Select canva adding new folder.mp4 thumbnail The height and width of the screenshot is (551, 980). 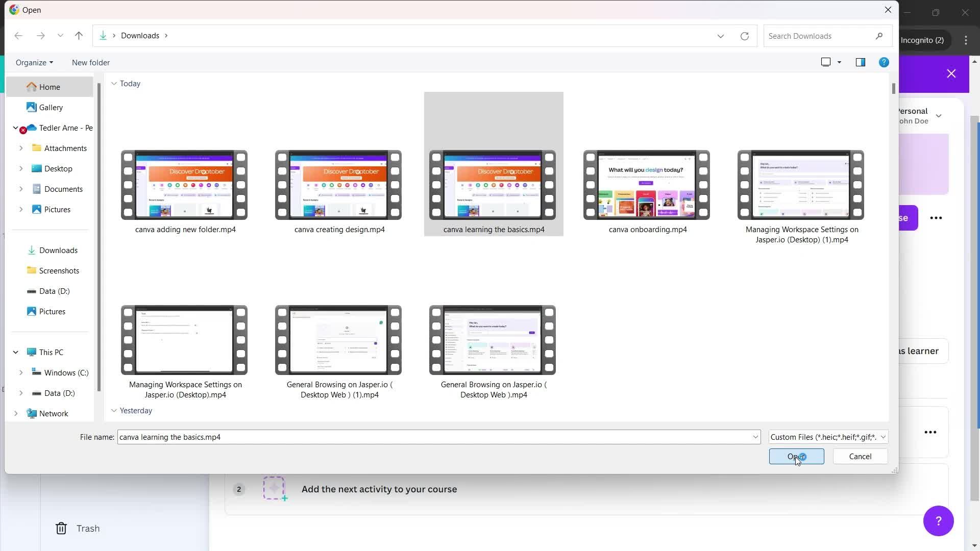[x=184, y=185]
